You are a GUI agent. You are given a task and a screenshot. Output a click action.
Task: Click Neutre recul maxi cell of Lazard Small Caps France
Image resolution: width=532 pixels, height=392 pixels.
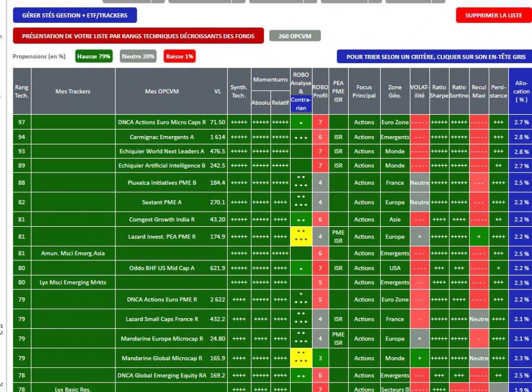tap(479, 319)
